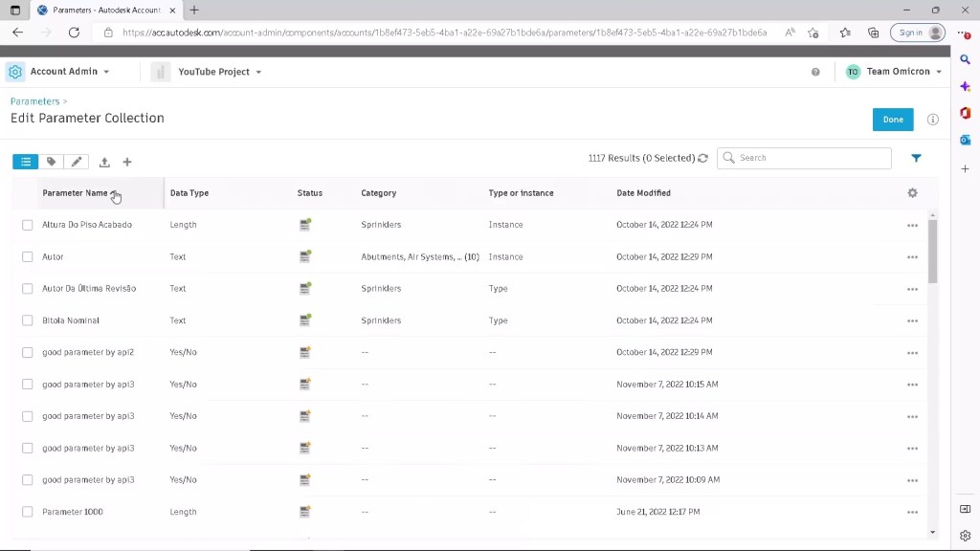Go to Parameters breadcrumb link

(35, 101)
